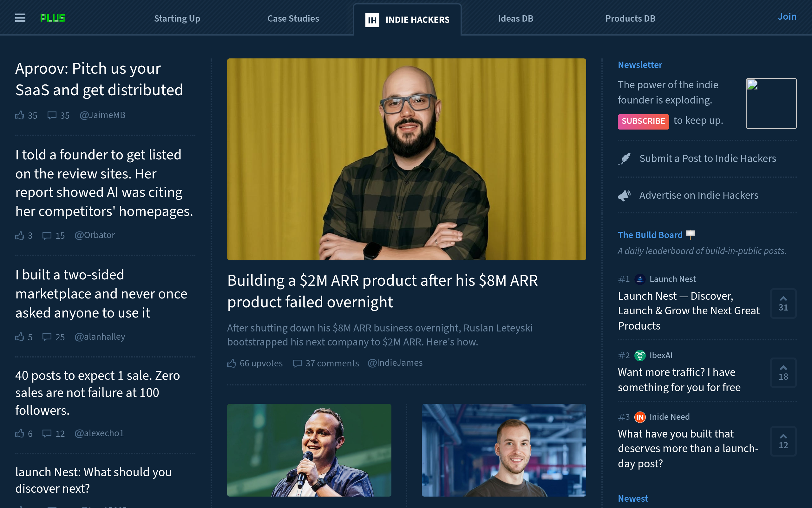Click the IH Indie Hackers logo icon
812x508 pixels.
(372, 20)
